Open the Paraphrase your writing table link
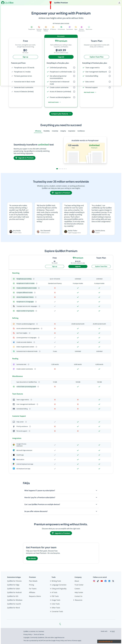122x644 pixels. (x=24, y=279)
